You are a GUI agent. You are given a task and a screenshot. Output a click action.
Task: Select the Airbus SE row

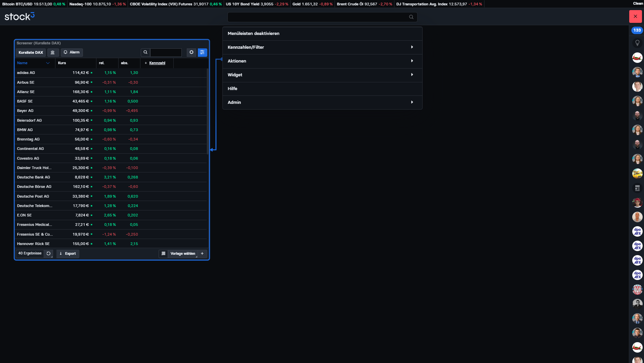111,82
